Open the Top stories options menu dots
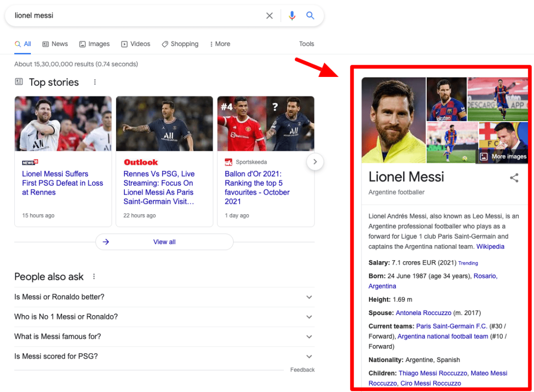This screenshot has width=534, height=392. tap(95, 82)
